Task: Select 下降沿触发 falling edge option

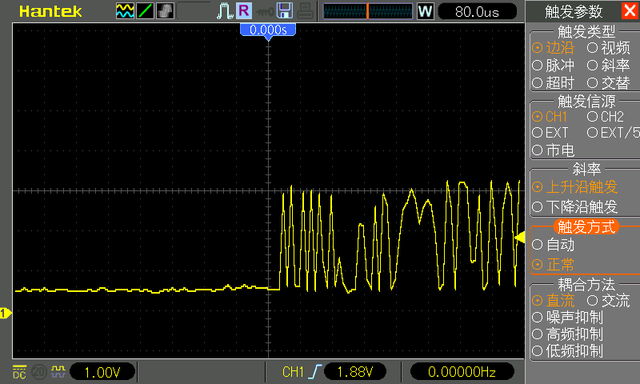Action: (575, 207)
